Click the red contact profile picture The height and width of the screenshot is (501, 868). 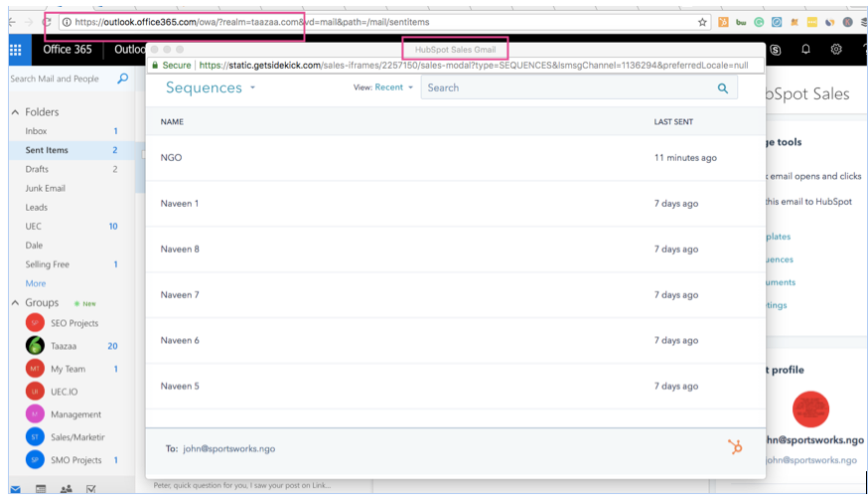tap(810, 409)
